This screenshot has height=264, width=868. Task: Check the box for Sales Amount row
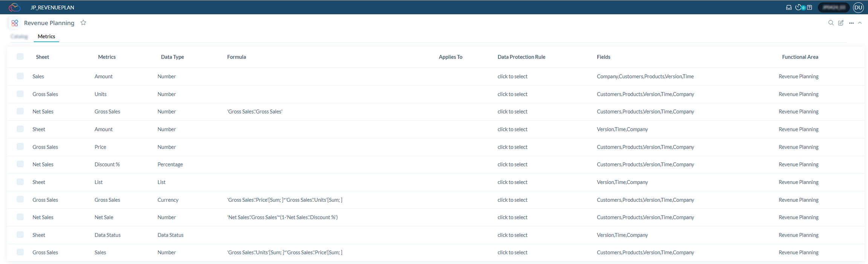(20, 76)
